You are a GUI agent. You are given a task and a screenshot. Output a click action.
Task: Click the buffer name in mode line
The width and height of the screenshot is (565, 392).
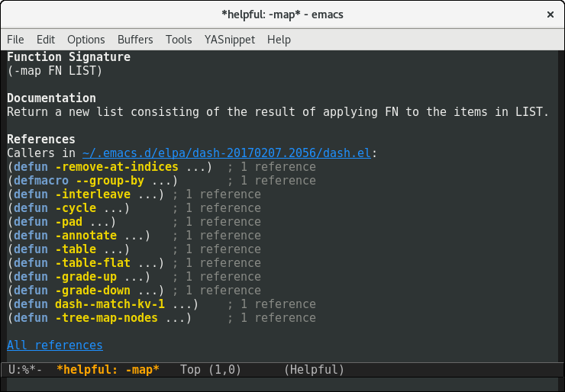108,370
